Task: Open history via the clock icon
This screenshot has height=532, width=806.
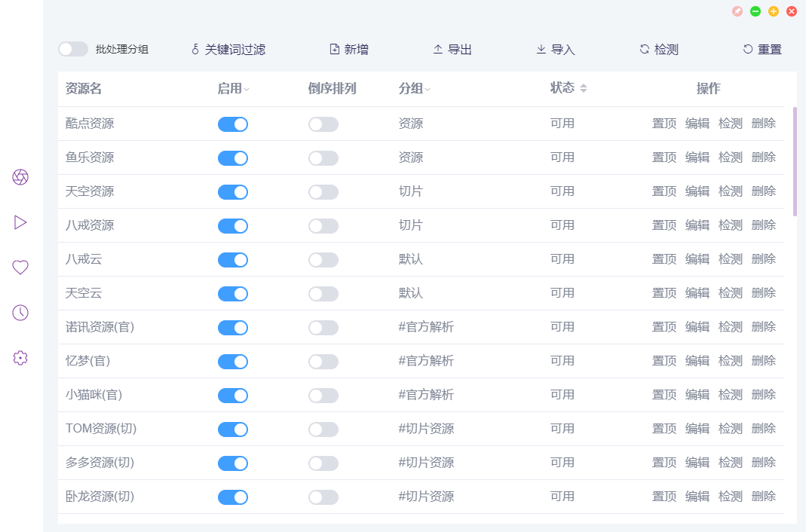Action: tap(20, 313)
